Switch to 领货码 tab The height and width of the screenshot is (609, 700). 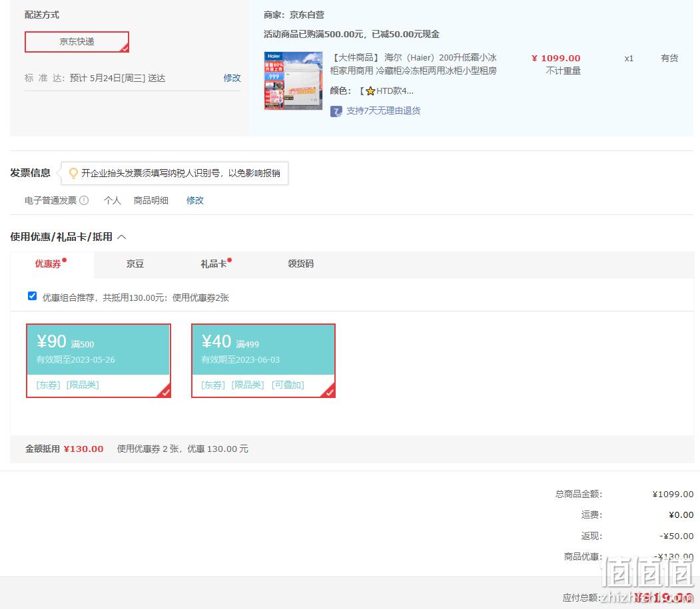pos(300,264)
